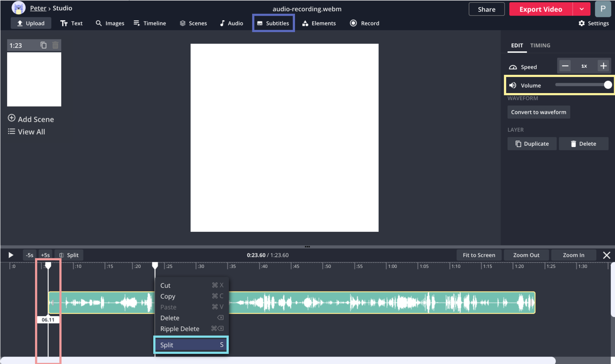Choose Split from the context menu

(x=191, y=345)
